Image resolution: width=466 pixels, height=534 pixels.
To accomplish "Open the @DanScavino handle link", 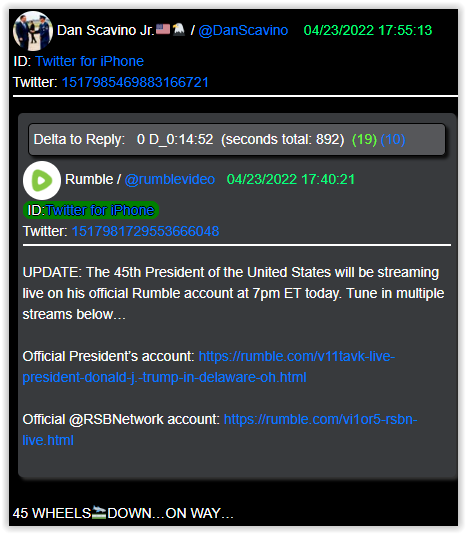I will pos(243,30).
